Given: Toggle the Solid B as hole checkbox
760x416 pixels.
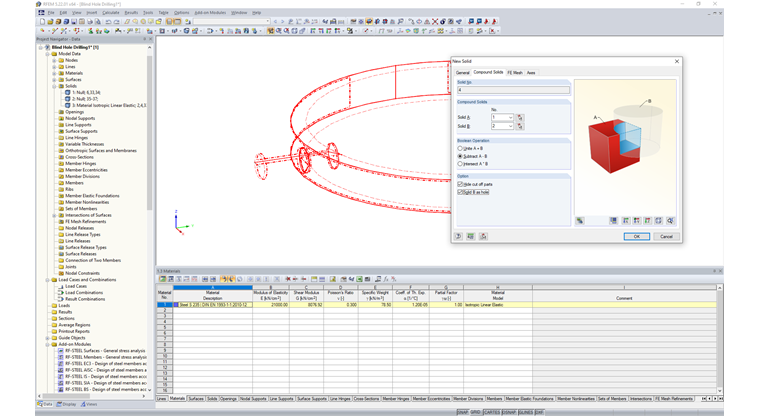Looking at the screenshot, I should [460, 192].
